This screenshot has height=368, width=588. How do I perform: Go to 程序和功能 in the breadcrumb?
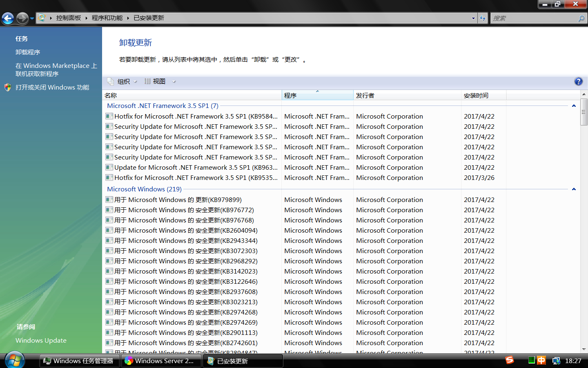coord(107,18)
